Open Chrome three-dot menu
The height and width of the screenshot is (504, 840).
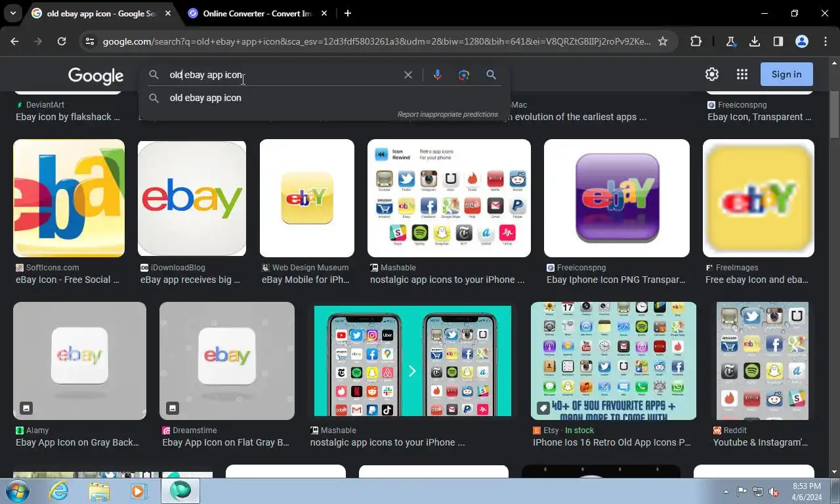coord(826,41)
